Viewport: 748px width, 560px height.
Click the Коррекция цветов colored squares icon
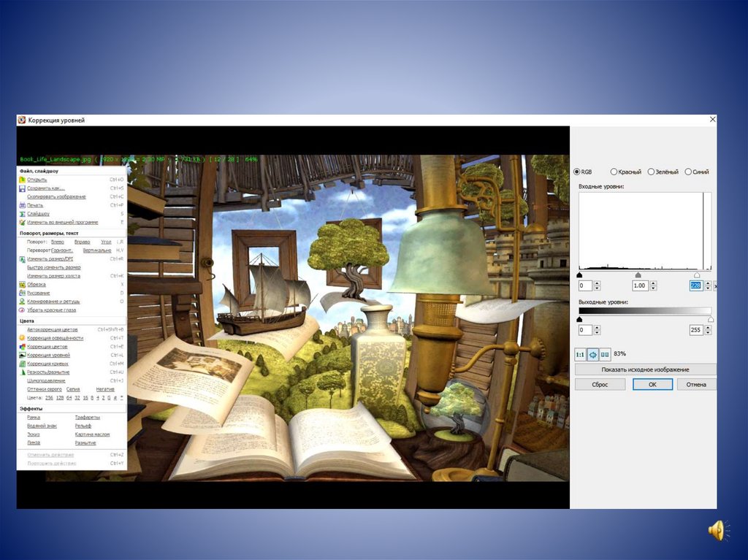coord(22,347)
